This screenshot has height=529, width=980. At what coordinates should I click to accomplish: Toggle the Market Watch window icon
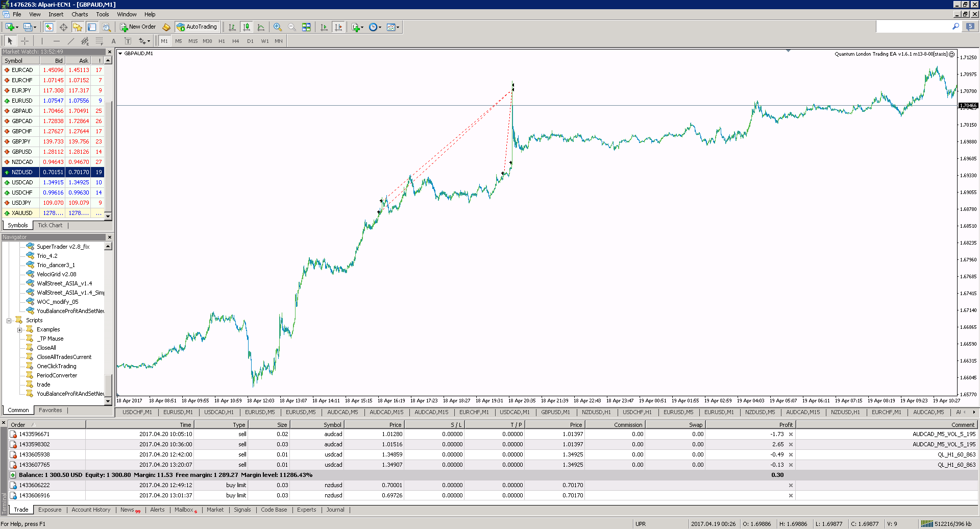(49, 27)
